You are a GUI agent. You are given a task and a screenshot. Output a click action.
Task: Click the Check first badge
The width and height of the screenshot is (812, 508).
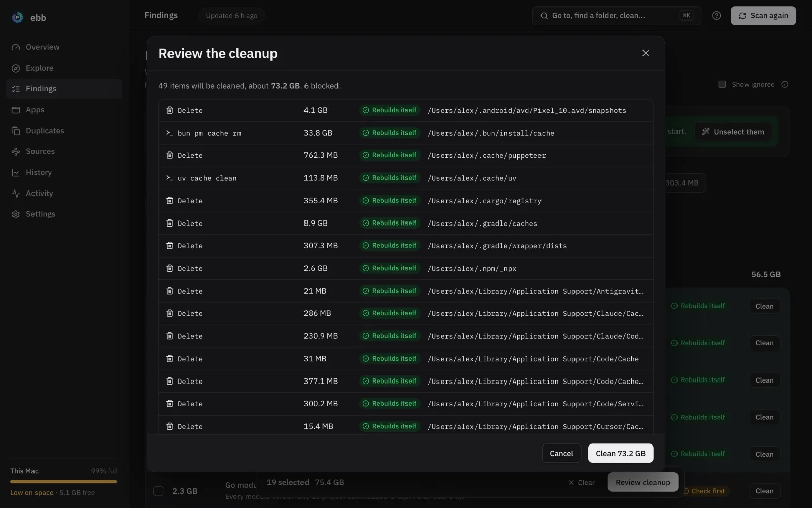click(x=704, y=491)
